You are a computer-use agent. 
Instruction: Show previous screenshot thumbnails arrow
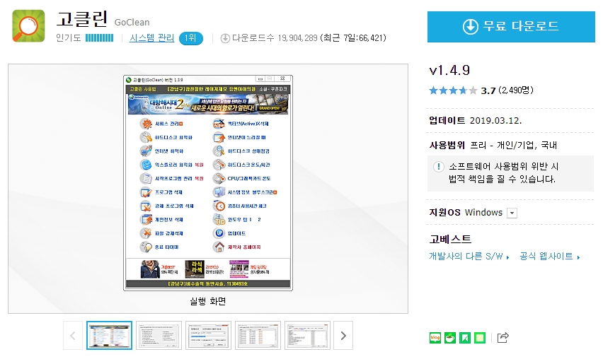pos(73,336)
